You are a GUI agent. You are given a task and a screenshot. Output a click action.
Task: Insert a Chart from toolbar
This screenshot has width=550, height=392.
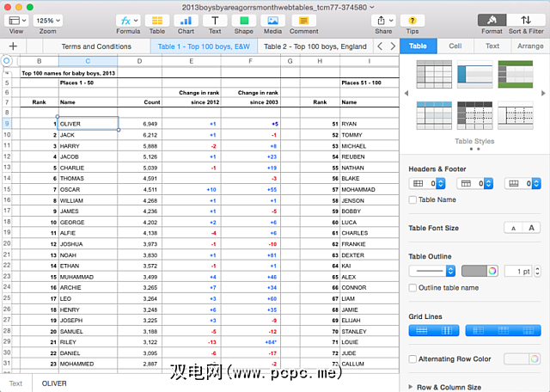186,20
